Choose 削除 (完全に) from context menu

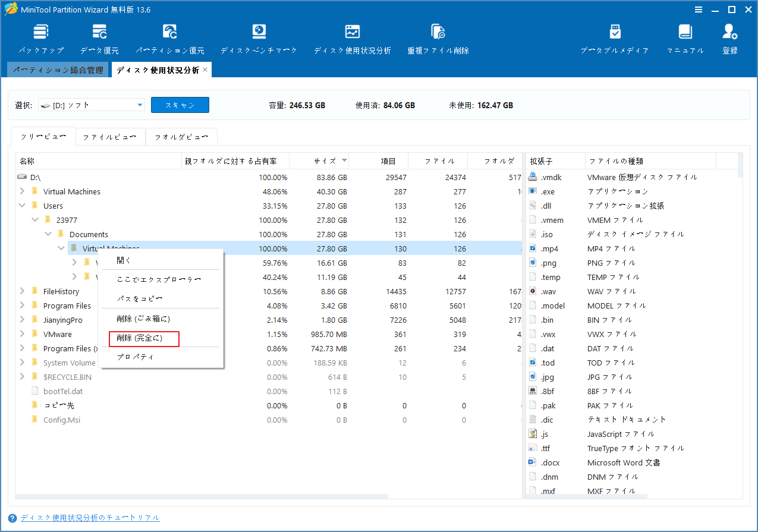(139, 339)
